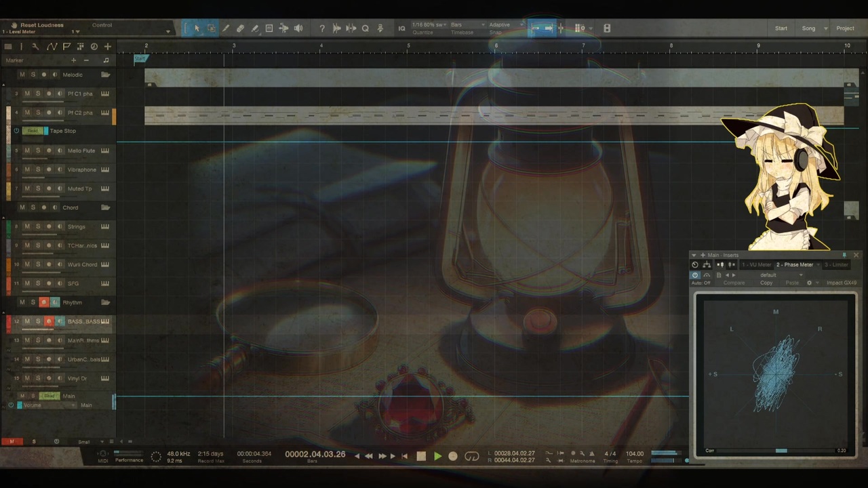Image resolution: width=868 pixels, height=488 pixels.
Task: Open the question mark help tool
Action: click(x=322, y=28)
